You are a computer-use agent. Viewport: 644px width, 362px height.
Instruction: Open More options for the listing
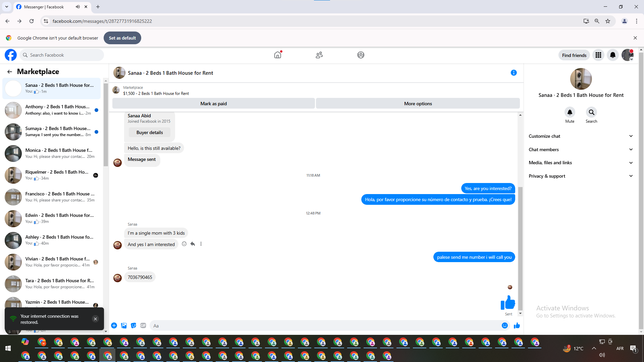(x=418, y=104)
